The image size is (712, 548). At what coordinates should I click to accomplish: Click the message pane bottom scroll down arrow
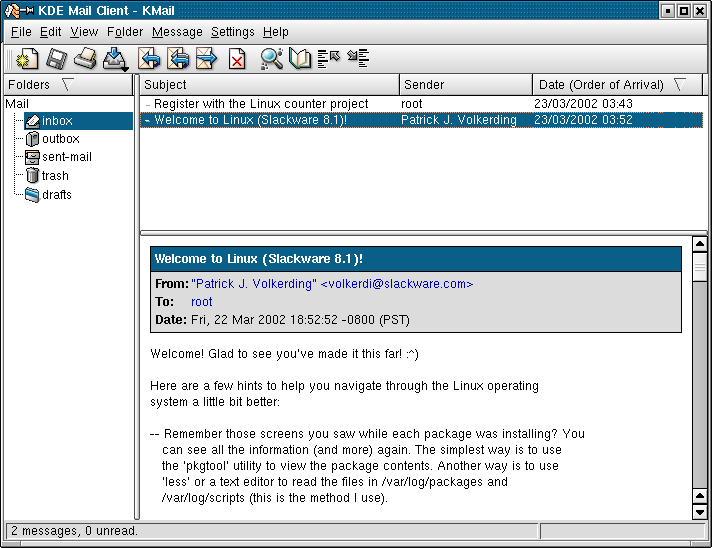(700, 512)
